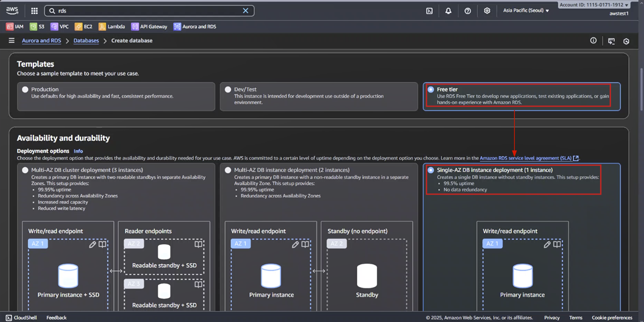Choose Multi-AZ DB cluster deployment option
The image size is (644, 322).
coord(25,170)
